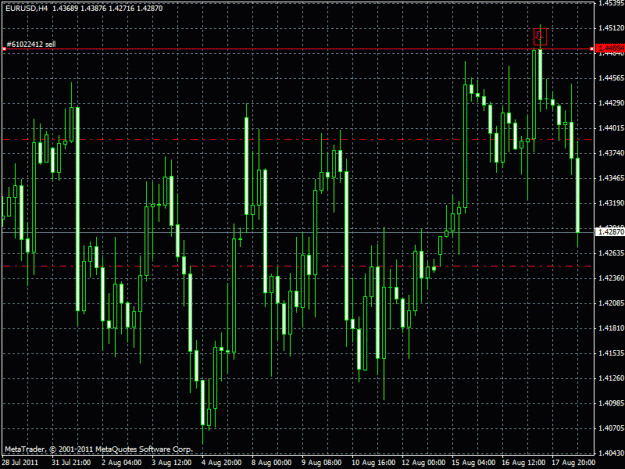Click the 16 Aug 12:00 time label
This screenshot has width=625, height=469.
(x=523, y=463)
